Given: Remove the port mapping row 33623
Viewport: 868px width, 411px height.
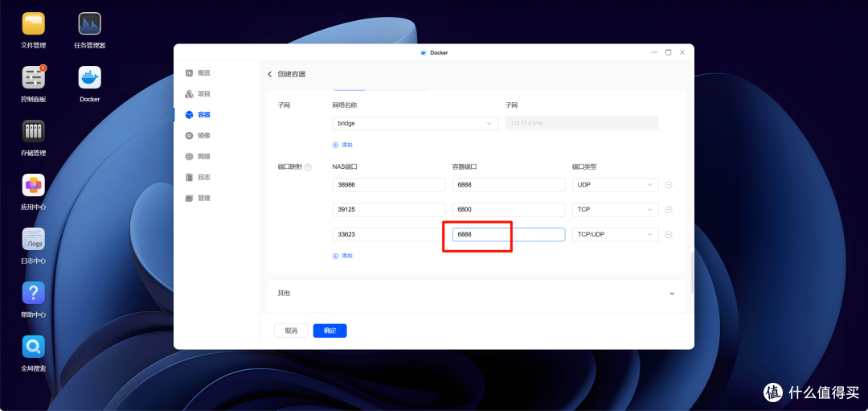Looking at the screenshot, I should (668, 234).
